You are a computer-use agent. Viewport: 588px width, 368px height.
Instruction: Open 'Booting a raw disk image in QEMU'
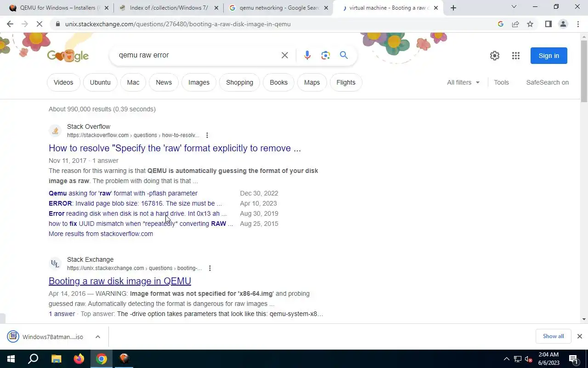(120, 281)
